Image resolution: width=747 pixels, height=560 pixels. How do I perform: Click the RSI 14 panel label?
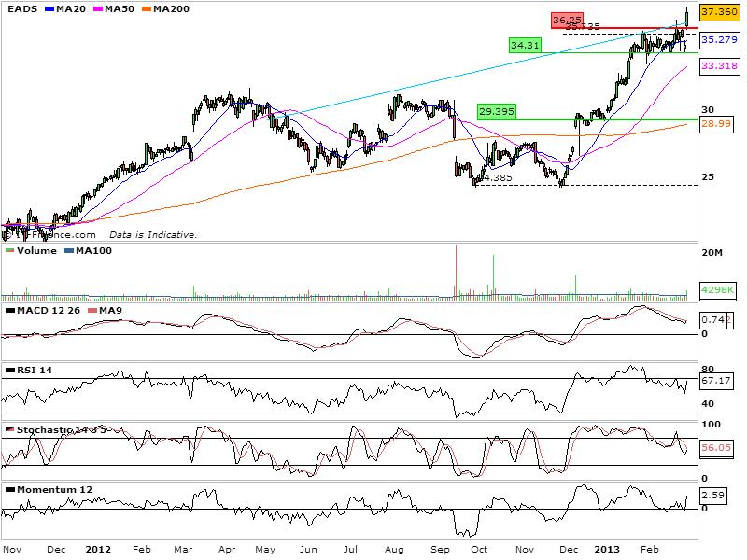tap(35, 370)
